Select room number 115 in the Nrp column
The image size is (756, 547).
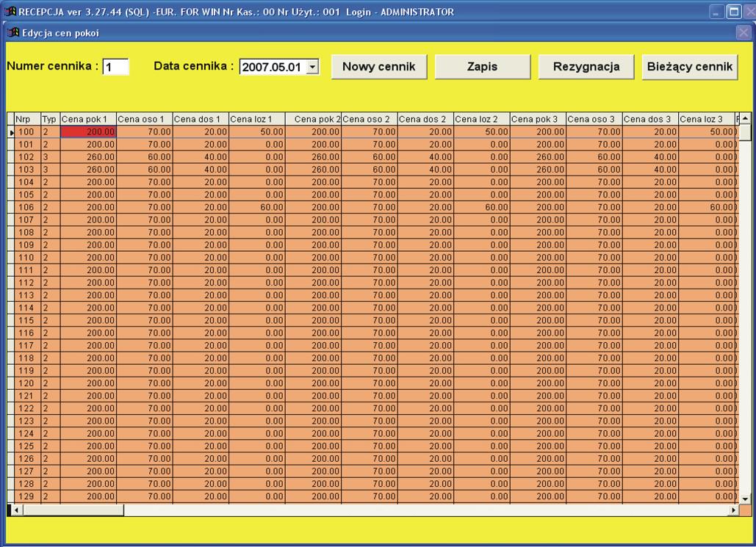27,320
